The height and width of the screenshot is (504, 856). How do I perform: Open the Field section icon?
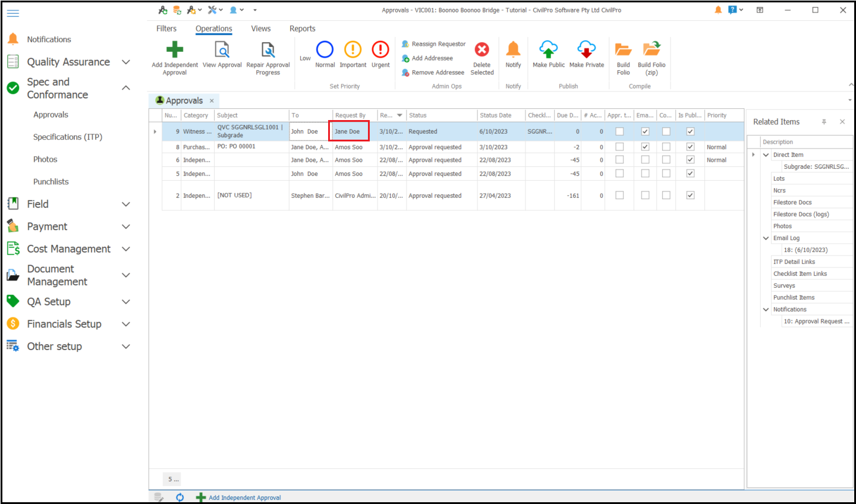pyautogui.click(x=13, y=204)
